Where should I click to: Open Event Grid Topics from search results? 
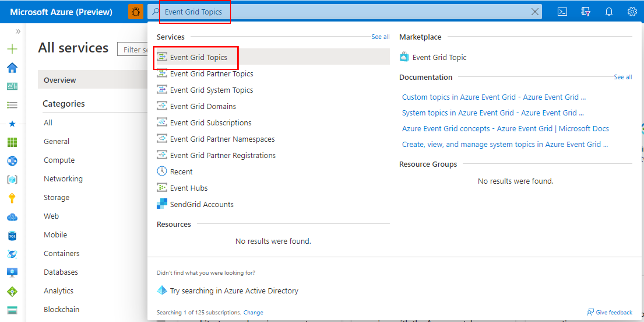tap(199, 57)
